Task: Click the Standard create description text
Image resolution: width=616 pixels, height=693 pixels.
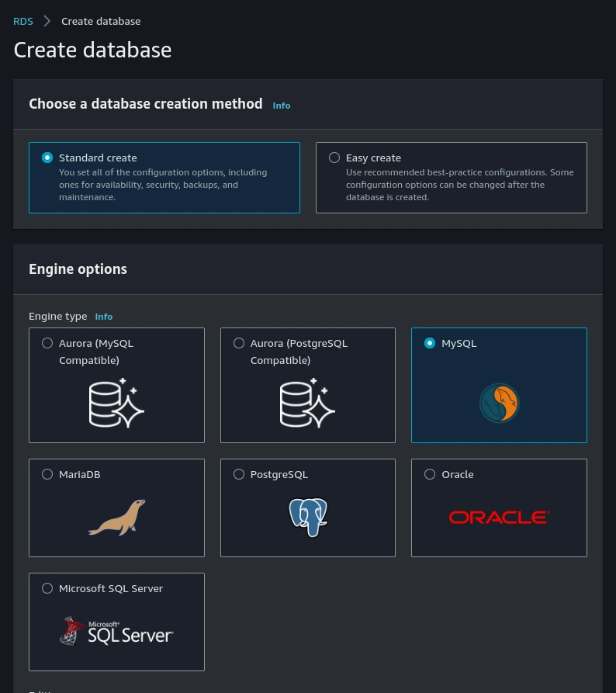Action: pos(163,185)
